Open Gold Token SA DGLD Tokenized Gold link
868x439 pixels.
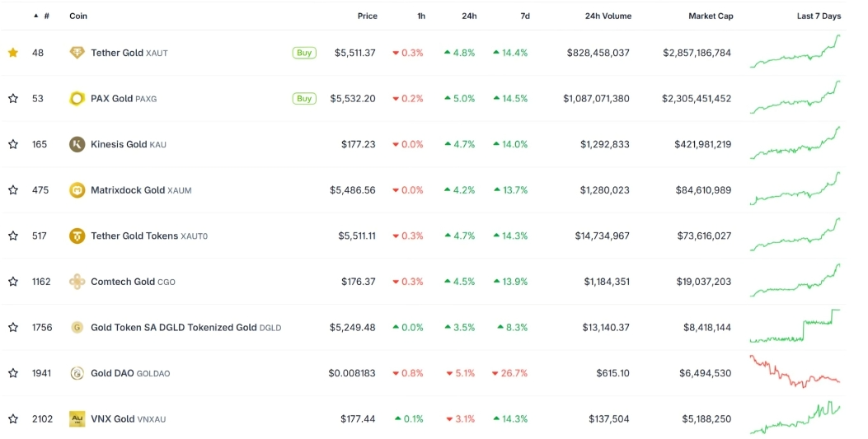coord(186,327)
